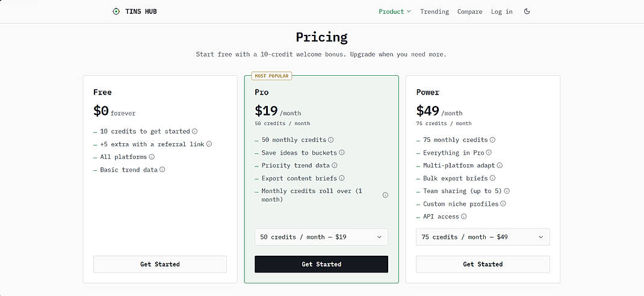Show info icon beside Everything in Pro
Viewport: 644px width, 296px height.
489,153
